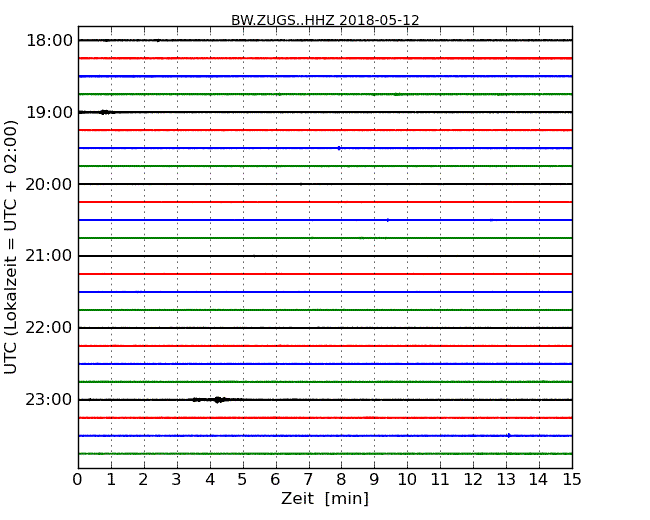Click x-axis tick label 10
Screen dimensions: 650x520
tap(407, 480)
